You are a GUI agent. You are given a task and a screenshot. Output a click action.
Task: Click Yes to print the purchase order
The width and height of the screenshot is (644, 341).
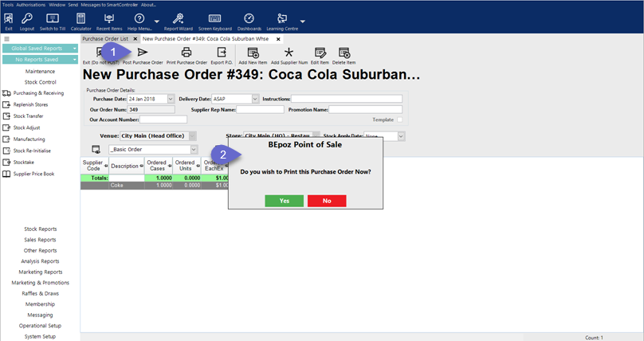285,201
